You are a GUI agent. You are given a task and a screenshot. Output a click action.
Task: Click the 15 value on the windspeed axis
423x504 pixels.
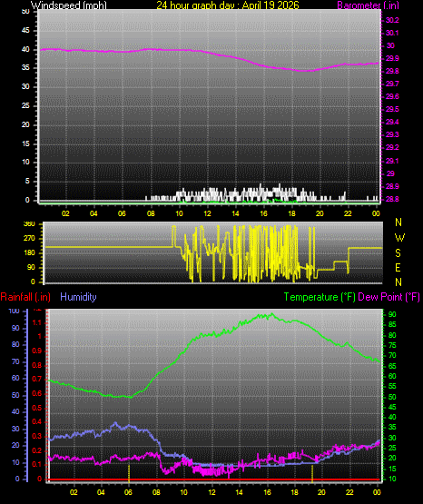click(x=25, y=143)
